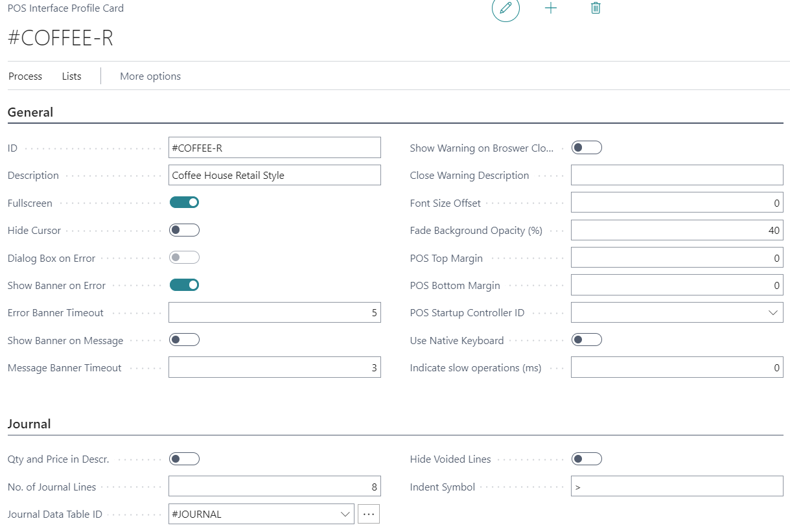Enable Hide Voided Lines toggle

coord(587,459)
